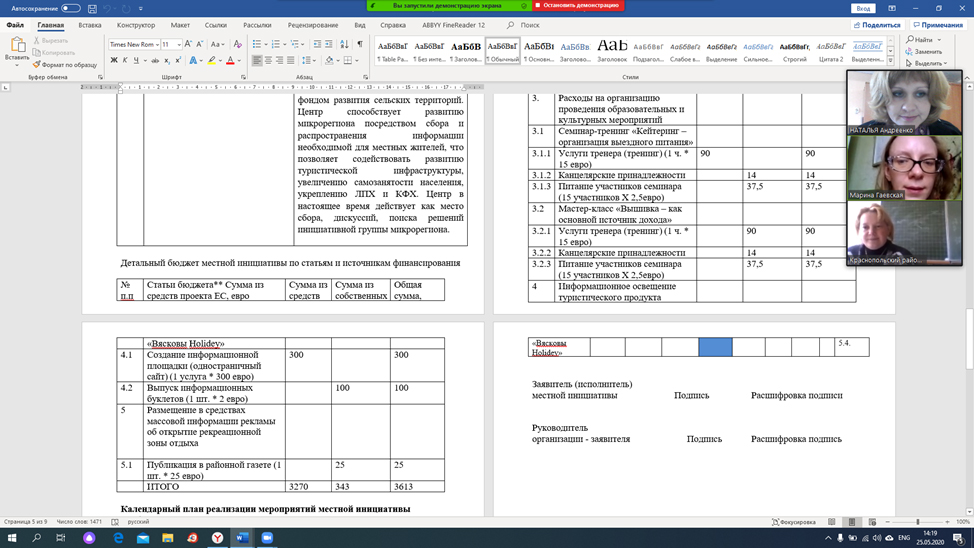Sort the selected text

click(x=344, y=44)
